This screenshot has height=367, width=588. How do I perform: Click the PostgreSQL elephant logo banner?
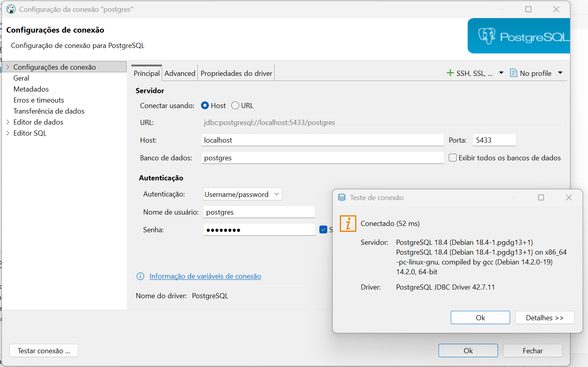[x=519, y=36]
